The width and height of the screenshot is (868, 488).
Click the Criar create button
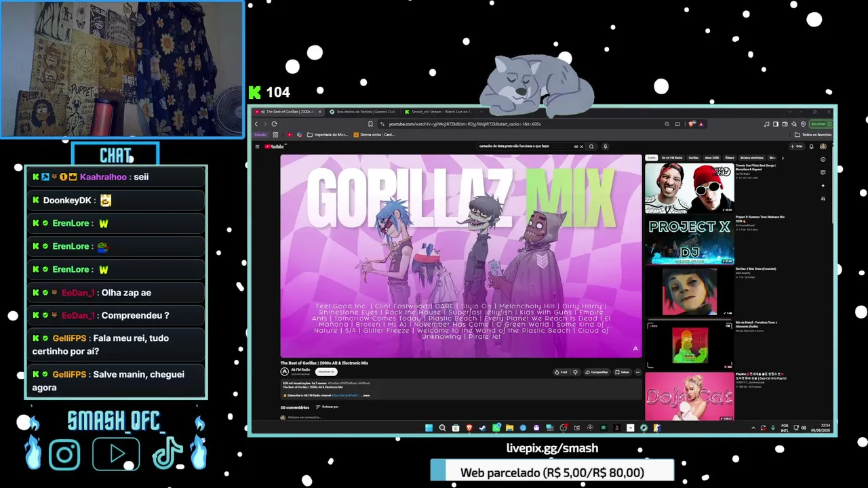[x=796, y=146]
